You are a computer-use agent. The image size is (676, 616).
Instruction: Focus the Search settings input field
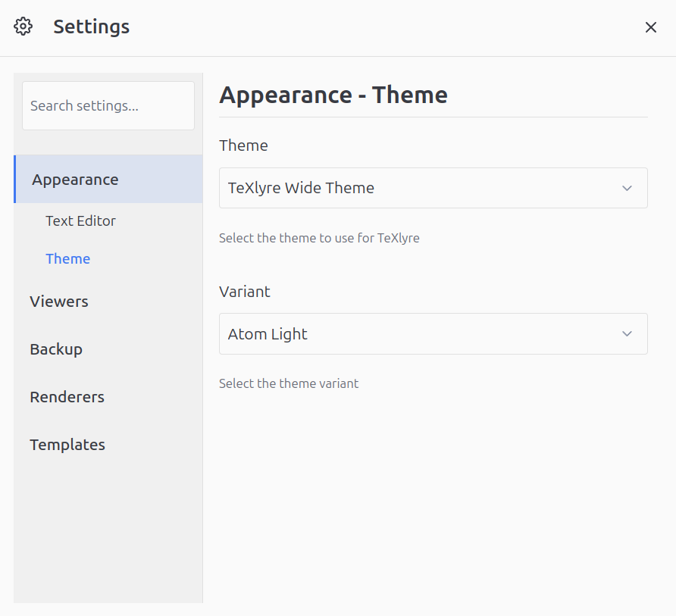point(108,106)
